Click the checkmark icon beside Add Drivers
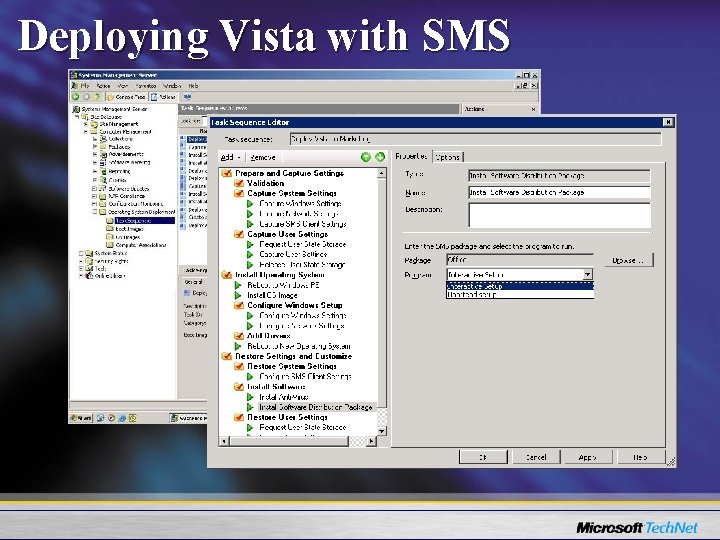The height and width of the screenshot is (540, 720). [239, 336]
